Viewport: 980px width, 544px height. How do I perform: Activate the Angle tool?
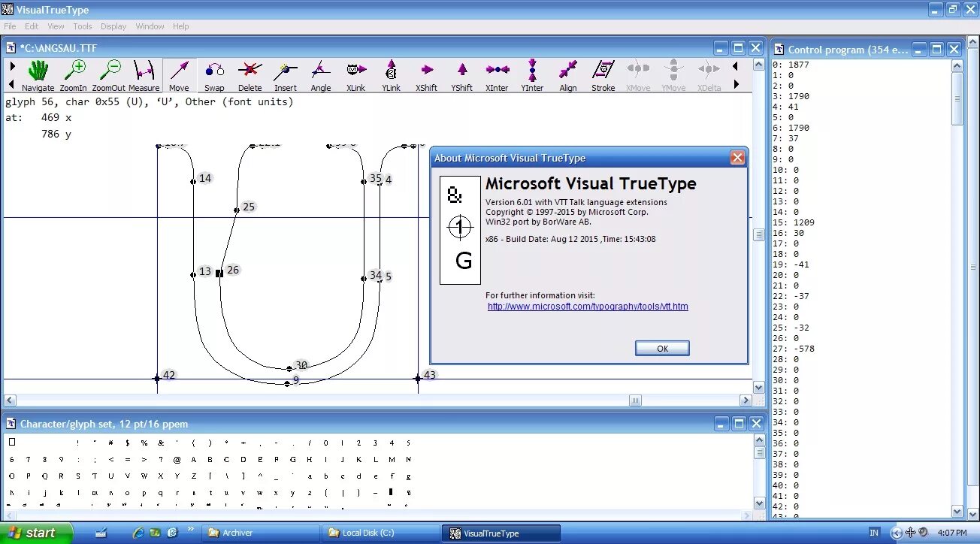click(321, 76)
